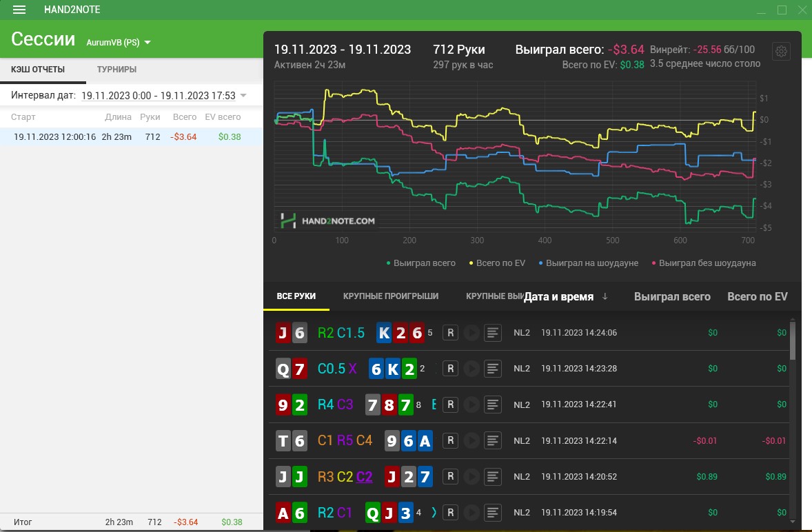Click the C1 R5 C4 action line of hand T6
Screen dimensions: 812x532
pyautogui.click(x=345, y=440)
